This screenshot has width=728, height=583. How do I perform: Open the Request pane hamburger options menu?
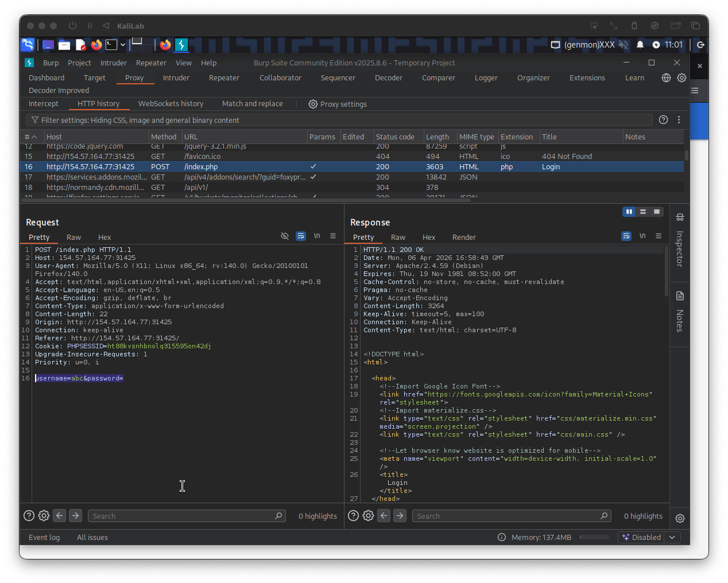[333, 236]
